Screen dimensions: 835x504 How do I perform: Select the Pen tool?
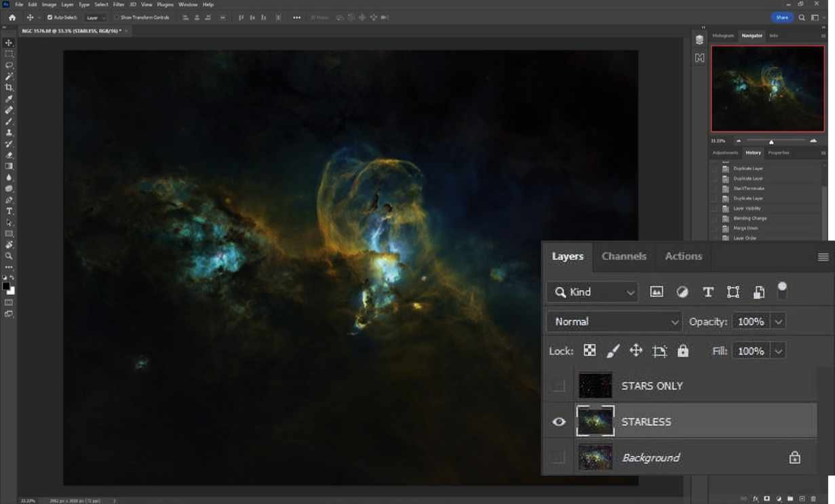point(9,200)
